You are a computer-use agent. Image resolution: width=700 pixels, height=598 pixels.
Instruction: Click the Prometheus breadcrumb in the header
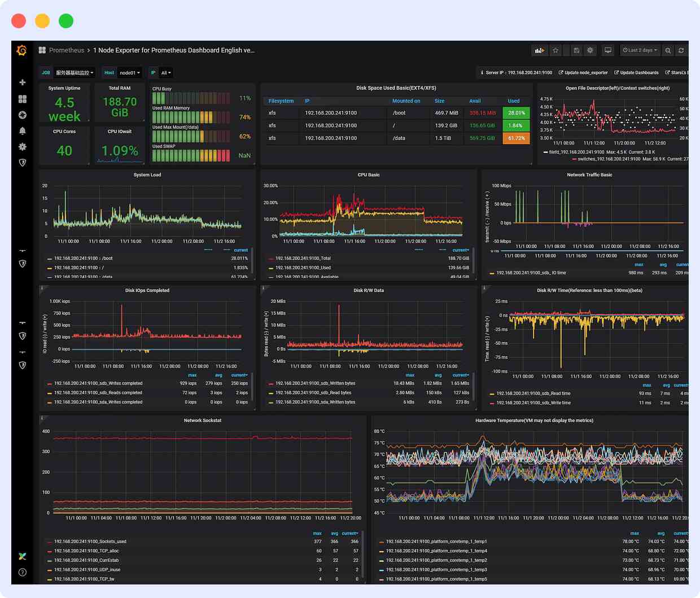click(x=67, y=50)
